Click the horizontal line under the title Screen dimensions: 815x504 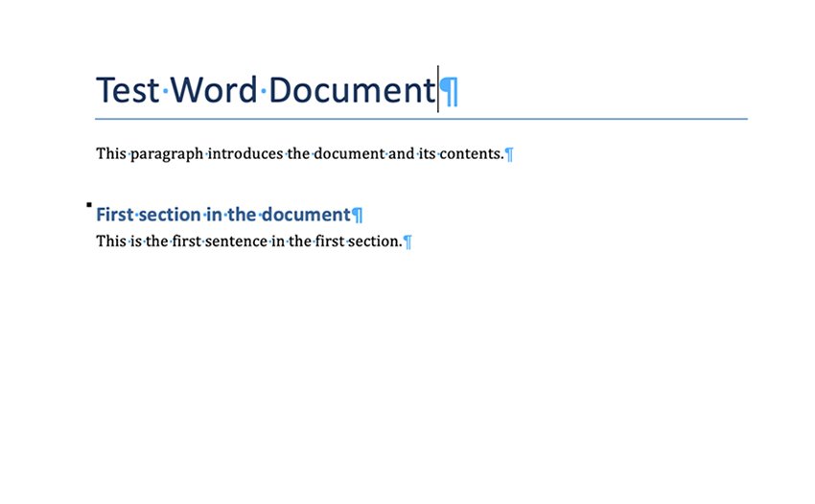click(x=422, y=119)
